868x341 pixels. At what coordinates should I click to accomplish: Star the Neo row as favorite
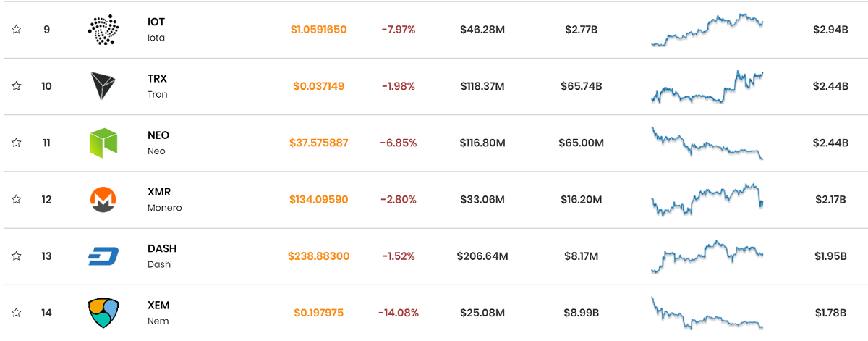16,143
